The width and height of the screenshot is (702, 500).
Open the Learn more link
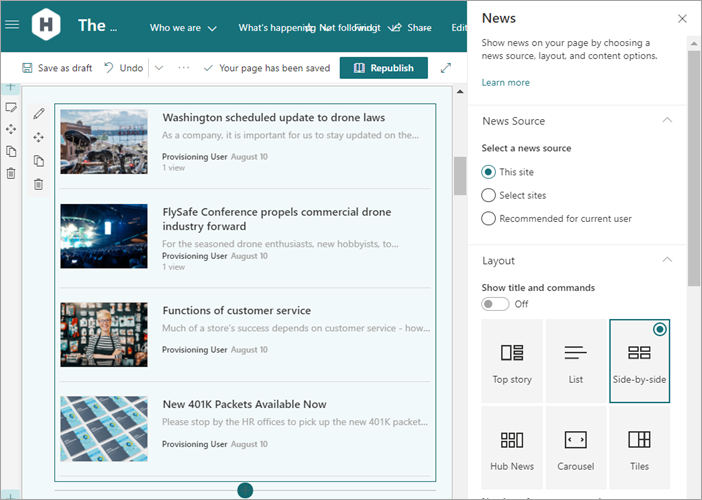tap(505, 82)
